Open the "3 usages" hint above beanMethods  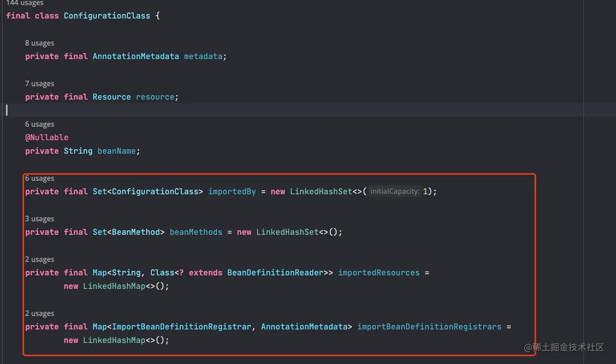[x=40, y=219]
